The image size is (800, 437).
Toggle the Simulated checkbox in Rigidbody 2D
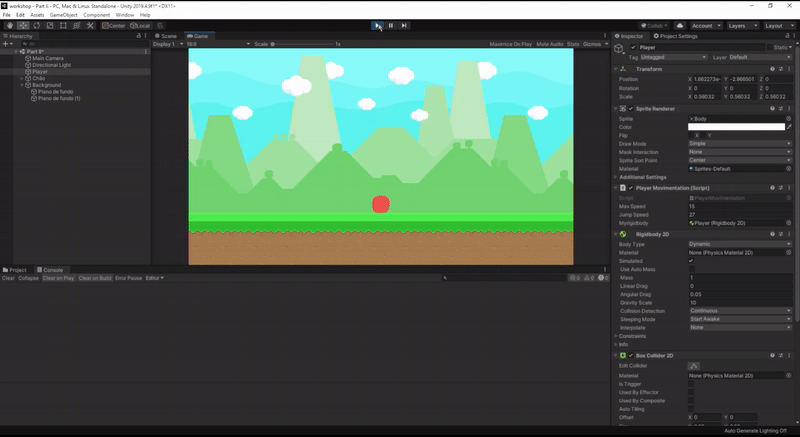[691, 261]
